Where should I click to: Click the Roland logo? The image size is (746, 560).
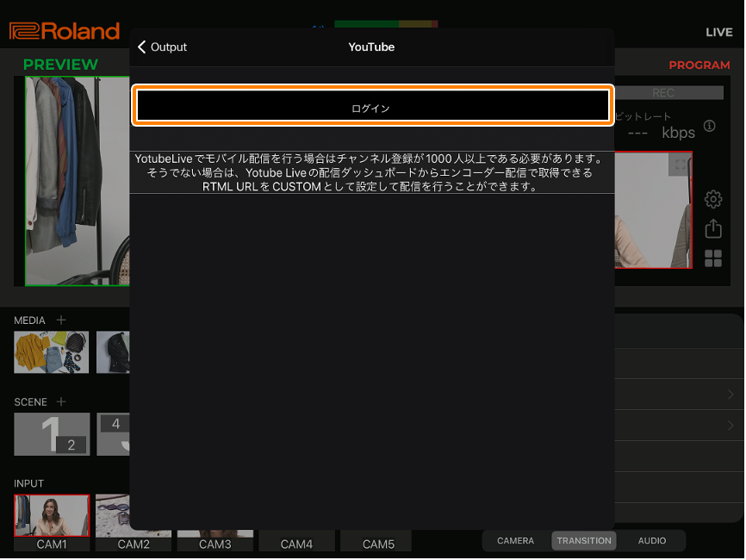point(65,31)
